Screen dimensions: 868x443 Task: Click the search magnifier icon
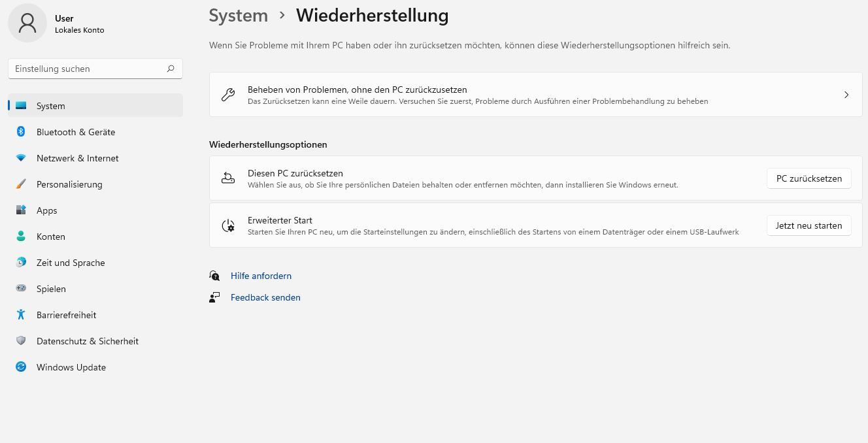click(x=171, y=69)
